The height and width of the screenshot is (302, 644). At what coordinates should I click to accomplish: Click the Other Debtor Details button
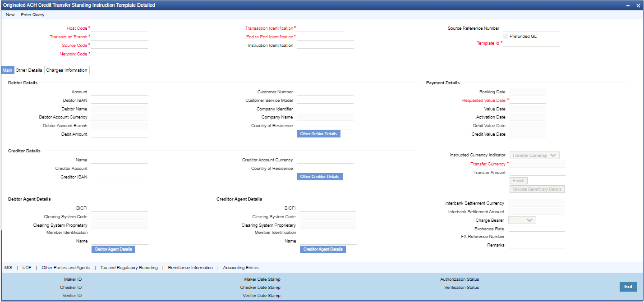pyautogui.click(x=318, y=134)
